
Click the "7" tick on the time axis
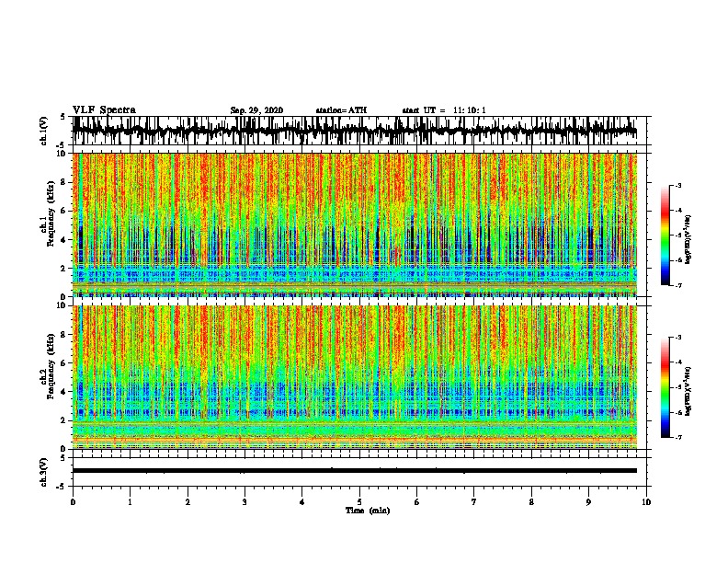474,502
